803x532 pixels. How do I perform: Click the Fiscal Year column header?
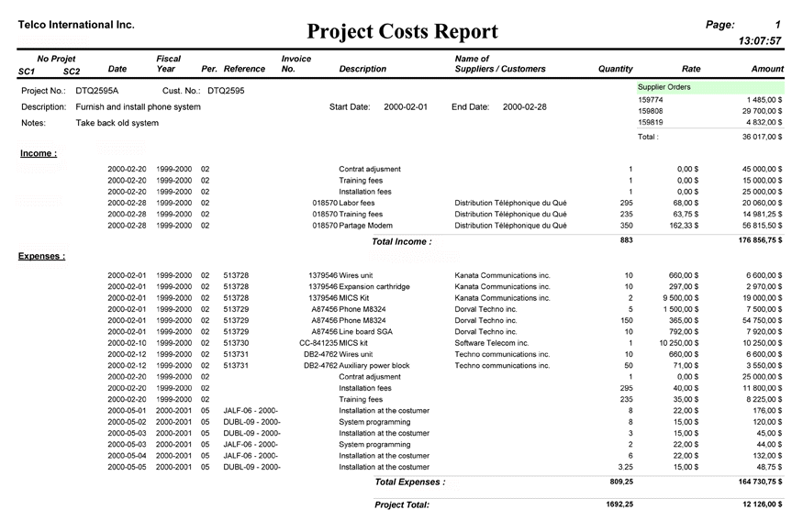click(168, 63)
